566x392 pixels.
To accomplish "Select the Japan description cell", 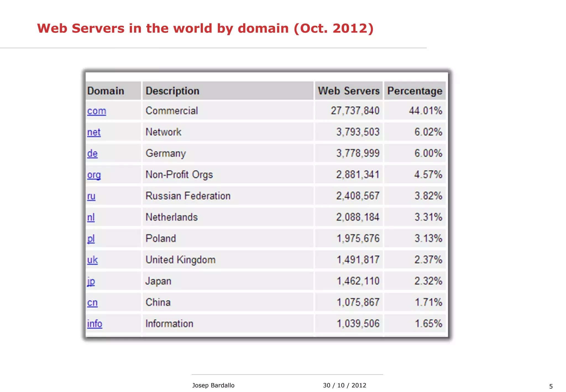I will click(x=228, y=281).
